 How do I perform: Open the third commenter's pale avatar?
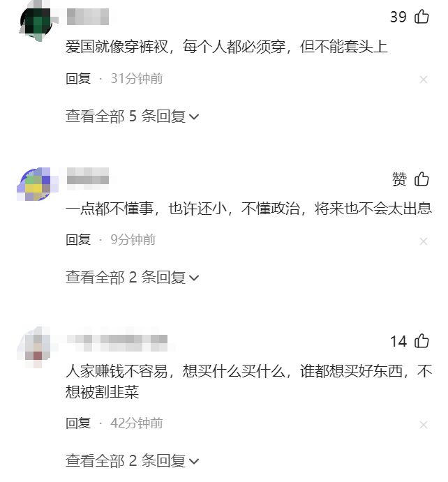tap(38, 347)
